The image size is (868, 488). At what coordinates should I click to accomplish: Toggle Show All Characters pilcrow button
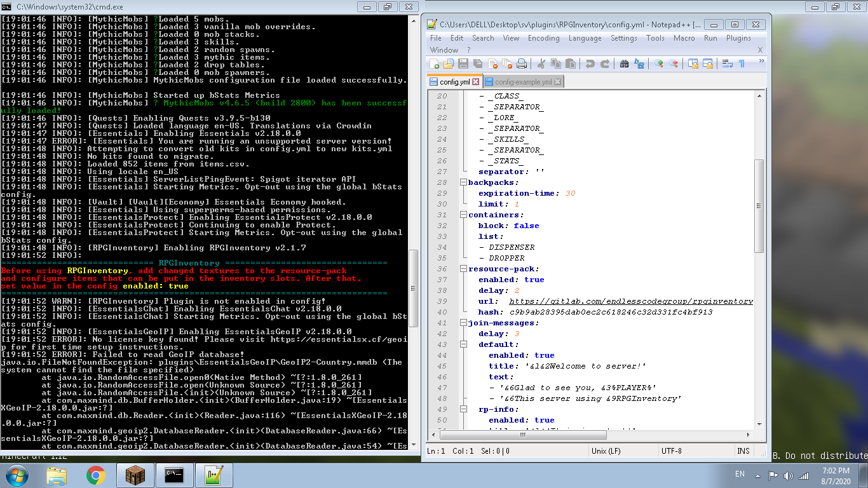tap(742, 64)
